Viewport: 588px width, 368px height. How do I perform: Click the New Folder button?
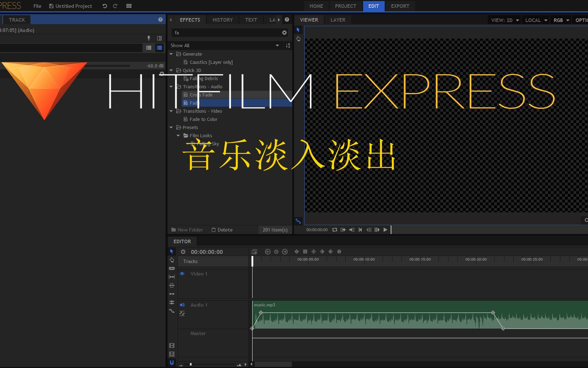187,230
